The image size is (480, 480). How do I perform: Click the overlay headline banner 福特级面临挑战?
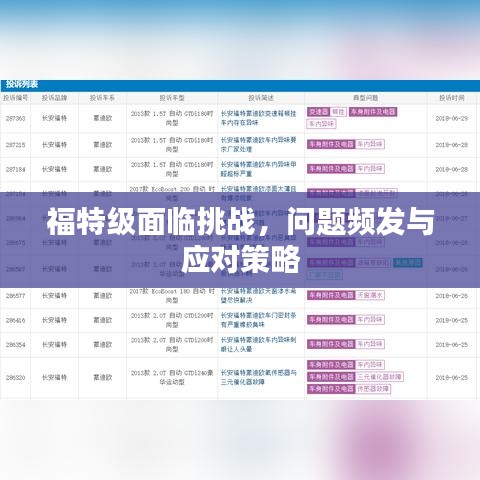240,240
